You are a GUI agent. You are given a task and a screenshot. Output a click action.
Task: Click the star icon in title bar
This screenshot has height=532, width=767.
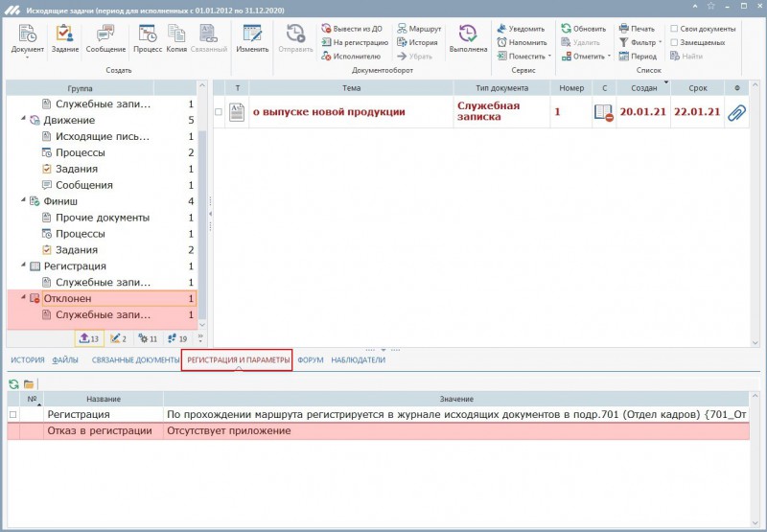[x=710, y=6]
